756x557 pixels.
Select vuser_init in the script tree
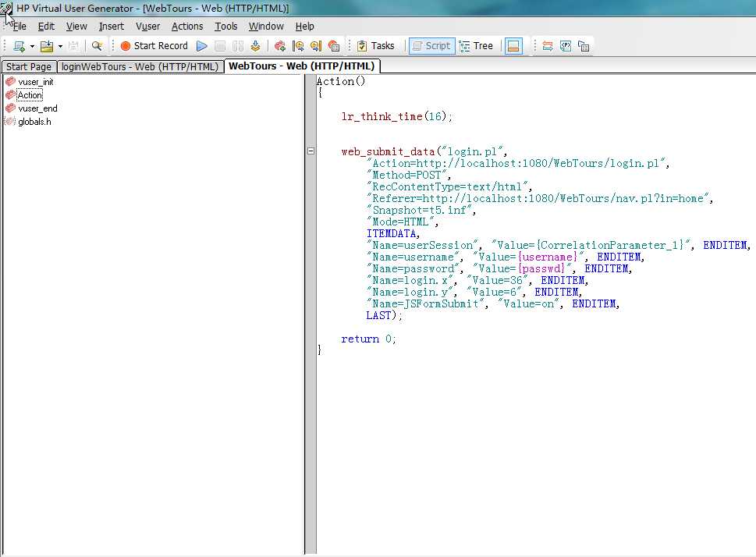coord(36,82)
